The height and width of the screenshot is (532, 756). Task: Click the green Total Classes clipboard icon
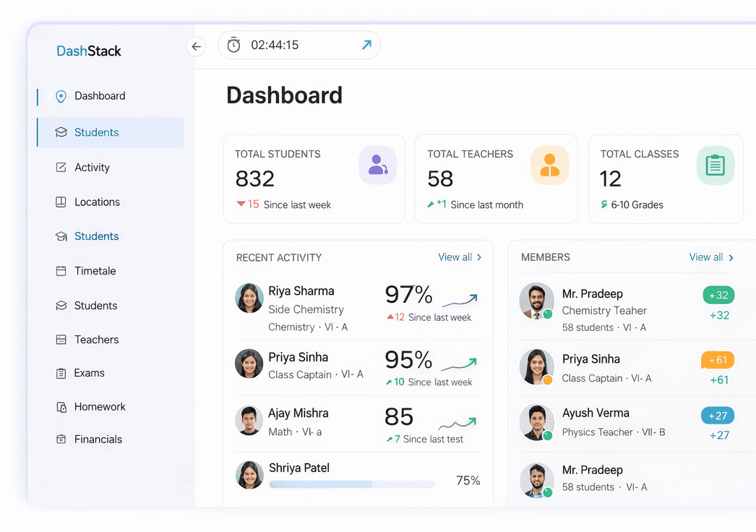pos(715,165)
